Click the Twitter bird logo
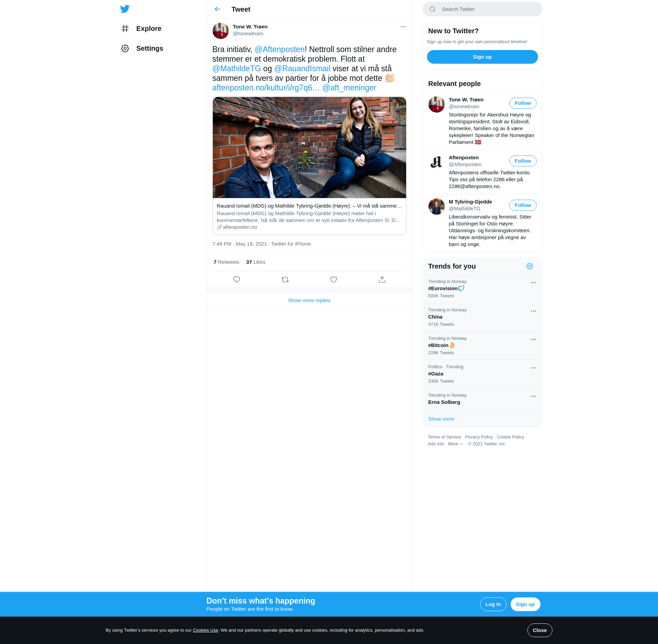The image size is (658, 644). (x=125, y=9)
